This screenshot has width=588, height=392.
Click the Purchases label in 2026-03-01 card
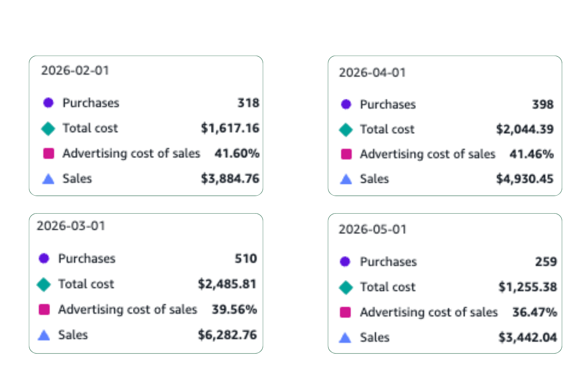pyautogui.click(x=87, y=258)
